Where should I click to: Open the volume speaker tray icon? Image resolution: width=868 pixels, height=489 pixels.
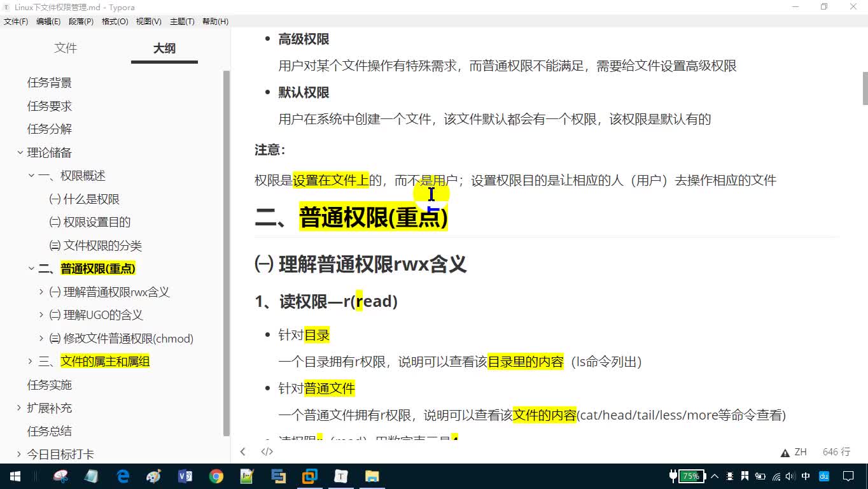coord(791,476)
